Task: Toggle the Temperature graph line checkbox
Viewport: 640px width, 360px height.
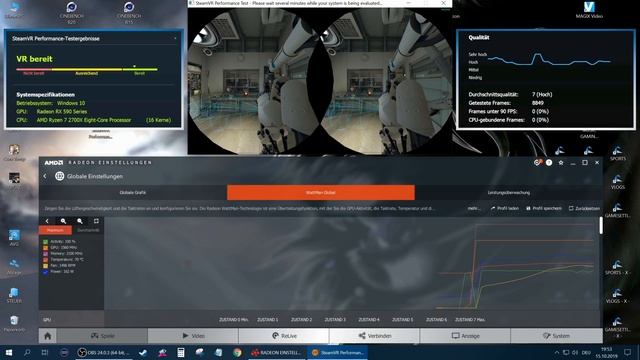Action: (45, 260)
